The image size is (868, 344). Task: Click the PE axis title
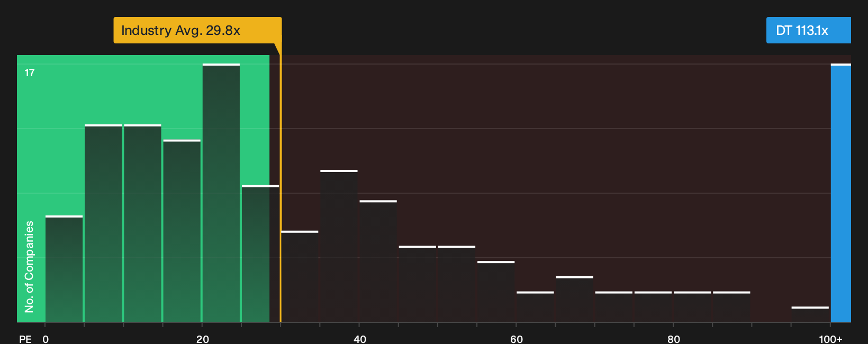(25, 339)
